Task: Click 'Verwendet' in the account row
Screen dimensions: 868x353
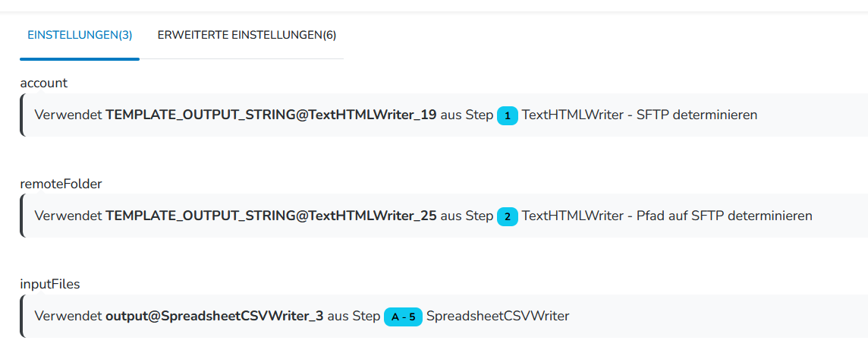Action: pos(68,115)
